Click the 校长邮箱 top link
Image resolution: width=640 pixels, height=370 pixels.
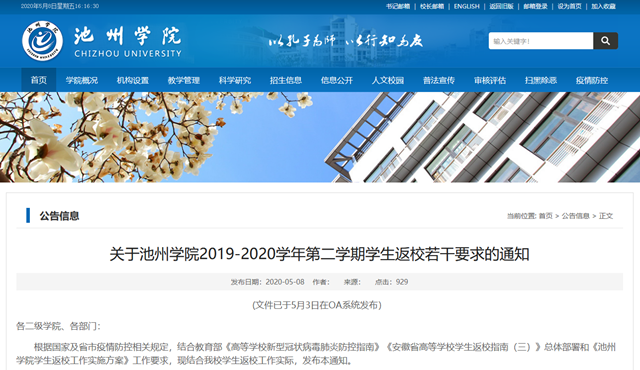[x=432, y=6]
